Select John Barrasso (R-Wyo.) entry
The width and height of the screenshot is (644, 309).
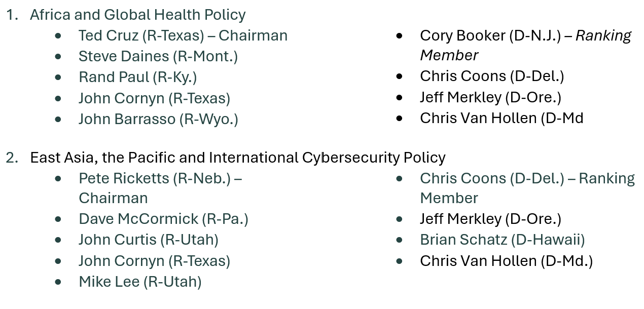point(158,119)
